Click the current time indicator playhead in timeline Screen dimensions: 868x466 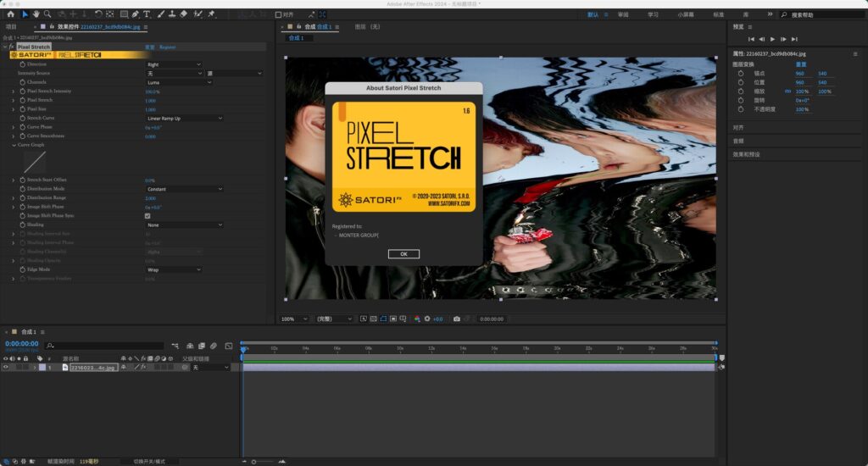tap(243, 349)
